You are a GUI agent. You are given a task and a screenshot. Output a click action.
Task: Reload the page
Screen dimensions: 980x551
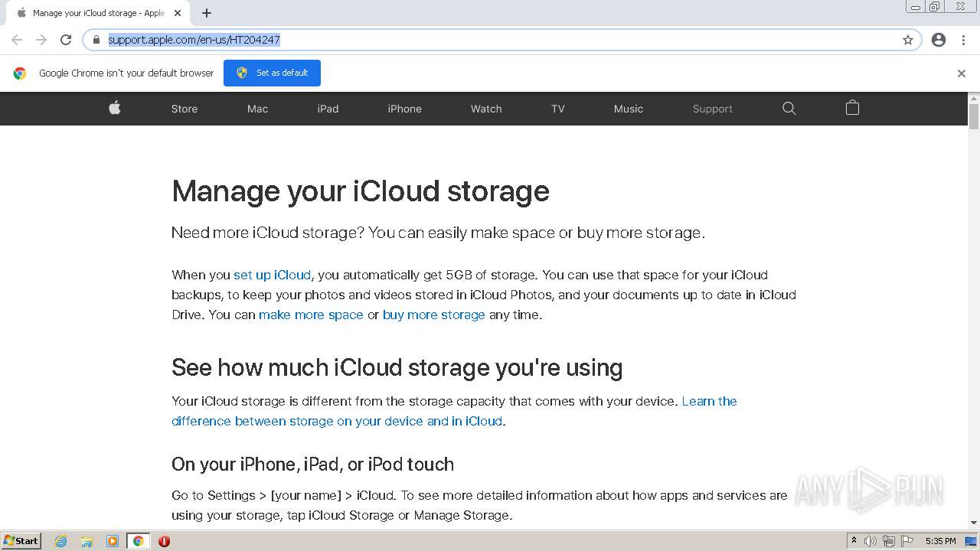coord(66,40)
